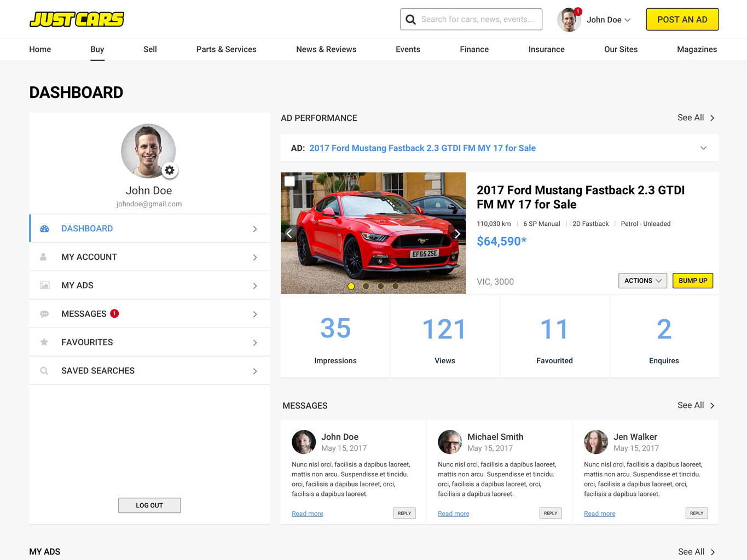Screen dimensions: 747x560
Task: Click the My Ads image icon
Action: click(44, 285)
